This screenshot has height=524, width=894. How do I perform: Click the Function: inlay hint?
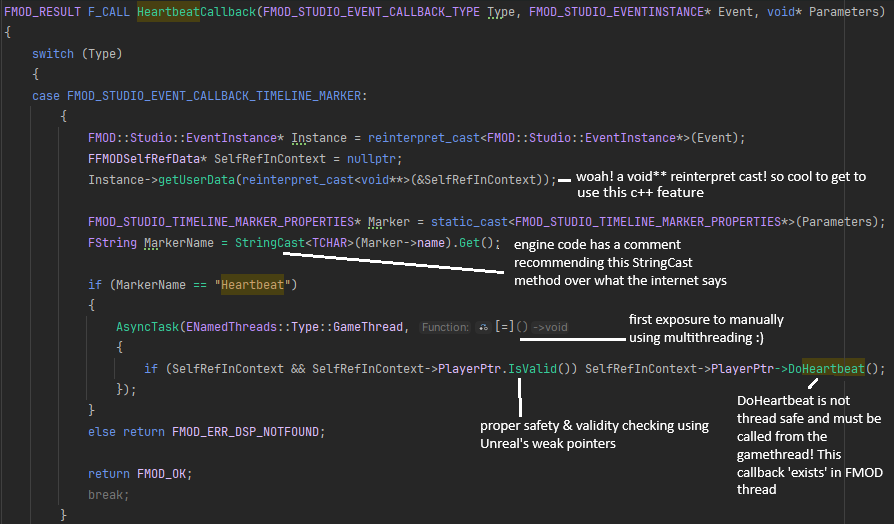click(445, 327)
